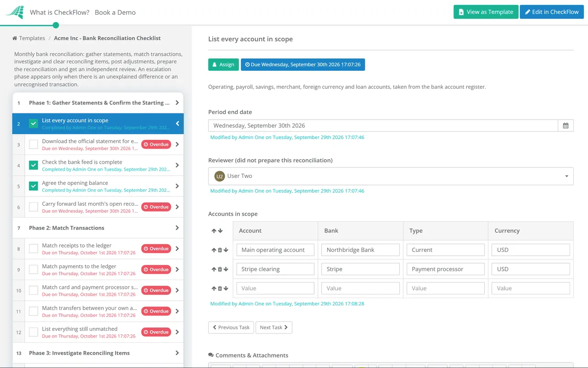Open chevron for Match receipts to ledger
The image size is (588, 368).
(x=177, y=249)
